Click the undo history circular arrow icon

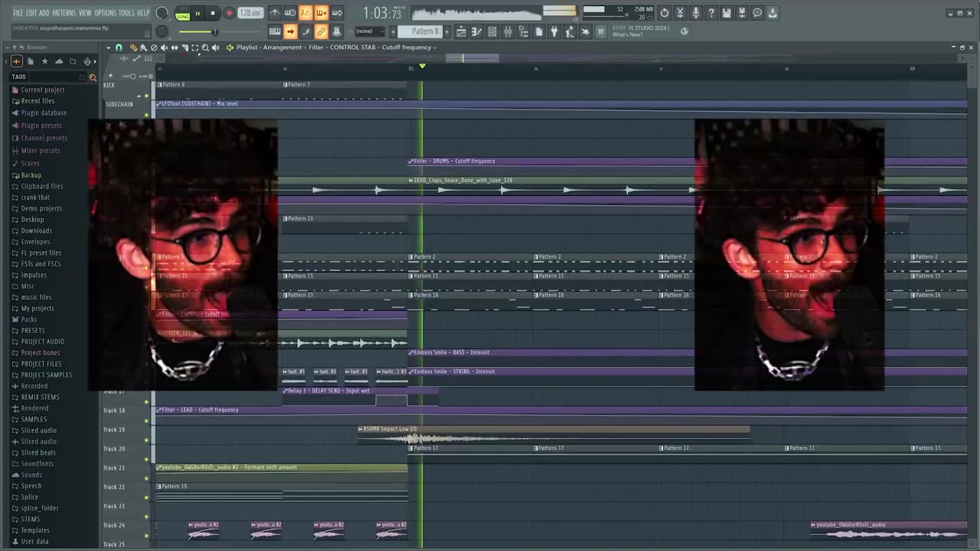tap(665, 13)
